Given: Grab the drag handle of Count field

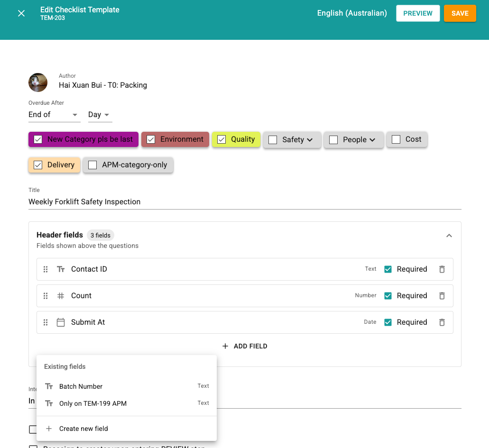Looking at the screenshot, I should (46, 295).
